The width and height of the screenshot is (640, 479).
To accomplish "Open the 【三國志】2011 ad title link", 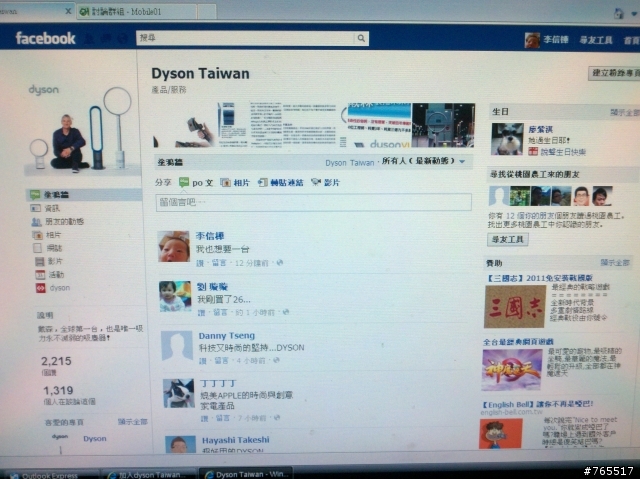I will (539, 278).
